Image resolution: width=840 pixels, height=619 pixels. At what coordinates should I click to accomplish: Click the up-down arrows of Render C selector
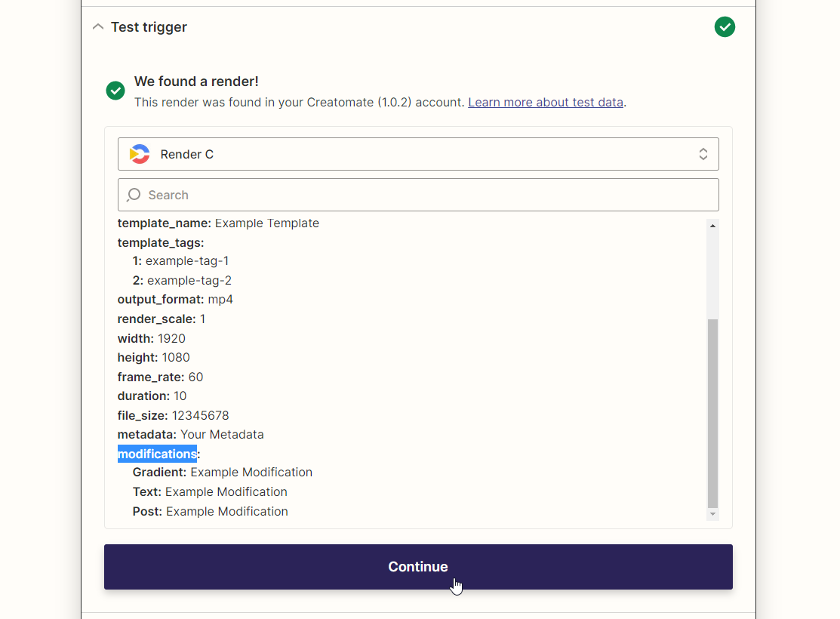click(x=703, y=154)
